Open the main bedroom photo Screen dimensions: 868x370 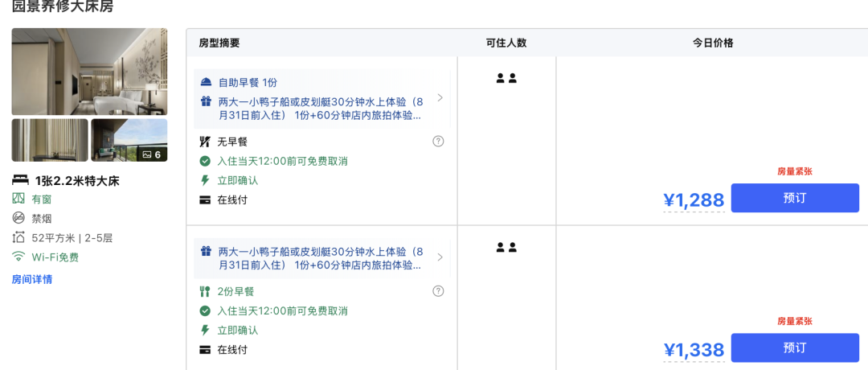[x=89, y=72]
